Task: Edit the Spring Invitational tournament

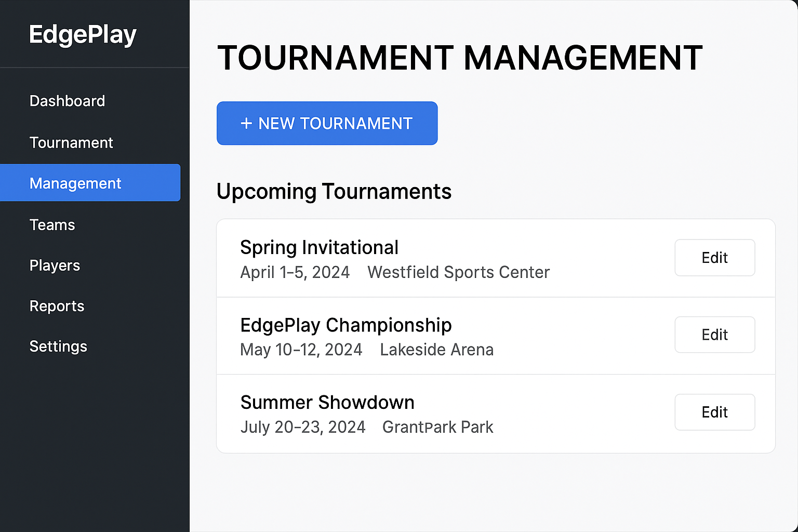Action: (x=715, y=258)
